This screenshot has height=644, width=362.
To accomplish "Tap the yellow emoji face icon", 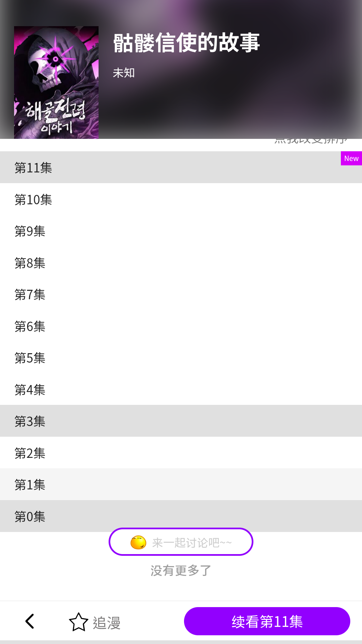I will [138, 542].
